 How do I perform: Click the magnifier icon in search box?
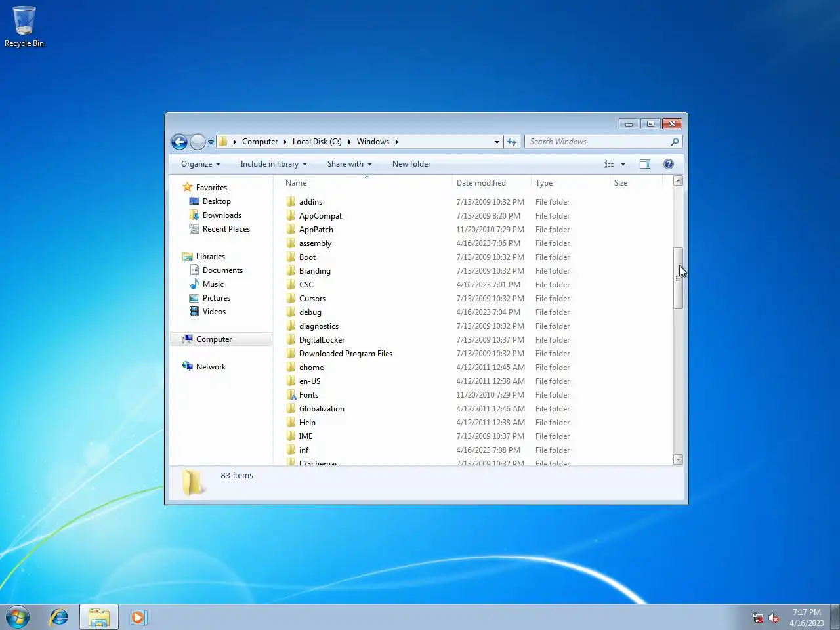click(x=675, y=142)
